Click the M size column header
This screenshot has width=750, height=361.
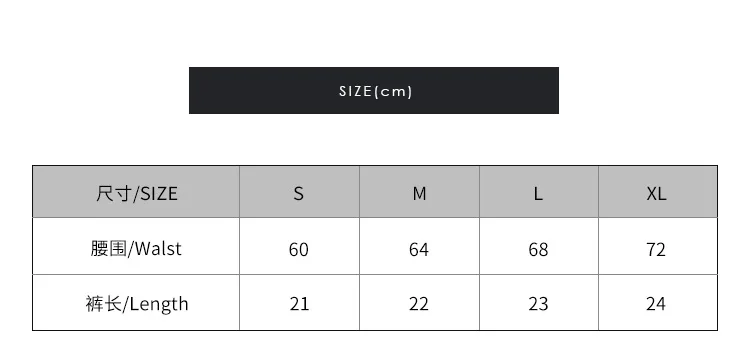coord(419,192)
